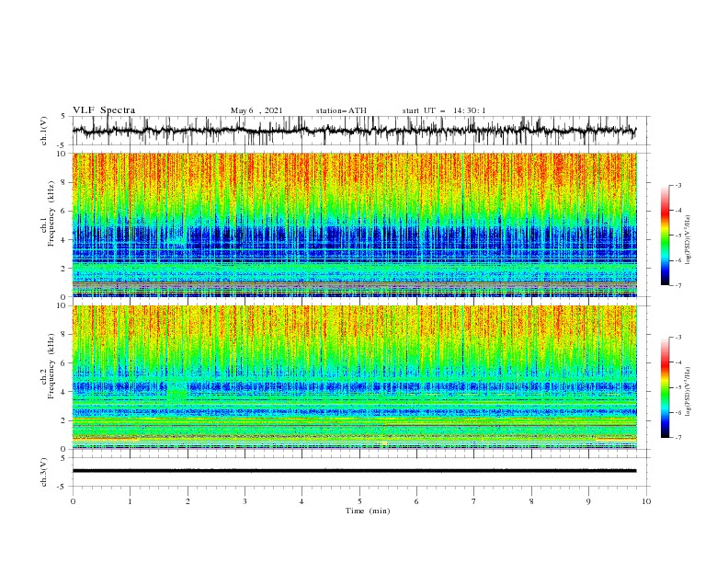Click the "-3" tick on ch.1 colorbar
Viewport: 728px width, 563px height.
click(x=677, y=185)
